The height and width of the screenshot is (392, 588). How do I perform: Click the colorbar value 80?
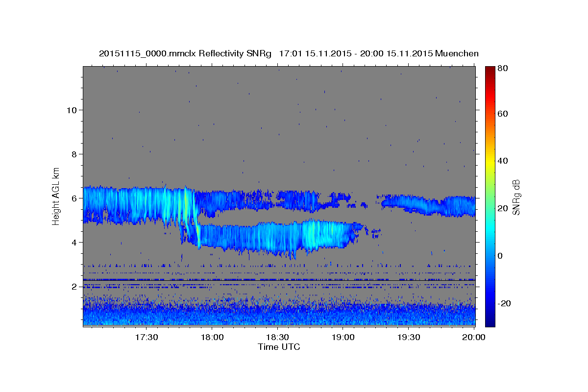tap(503, 68)
